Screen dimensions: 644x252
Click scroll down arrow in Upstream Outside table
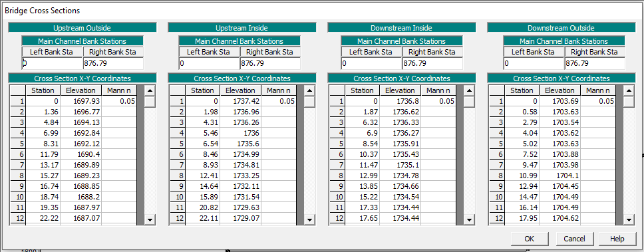point(150,220)
